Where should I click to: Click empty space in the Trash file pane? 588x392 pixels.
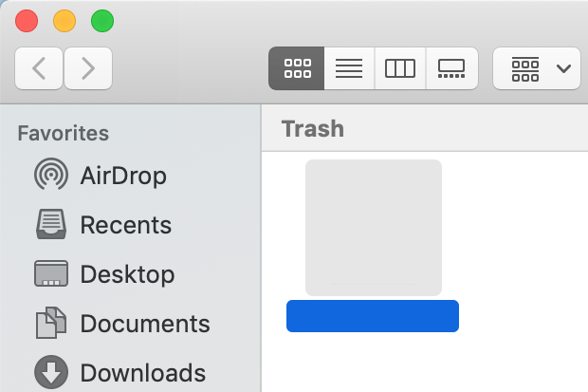click(x=522, y=266)
